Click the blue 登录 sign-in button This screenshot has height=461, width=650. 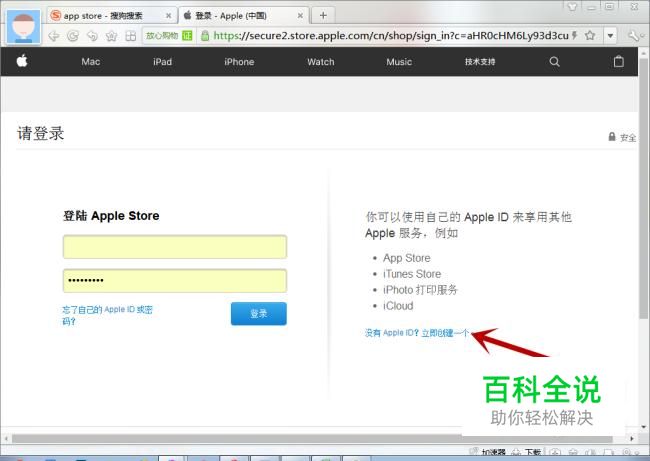(259, 313)
